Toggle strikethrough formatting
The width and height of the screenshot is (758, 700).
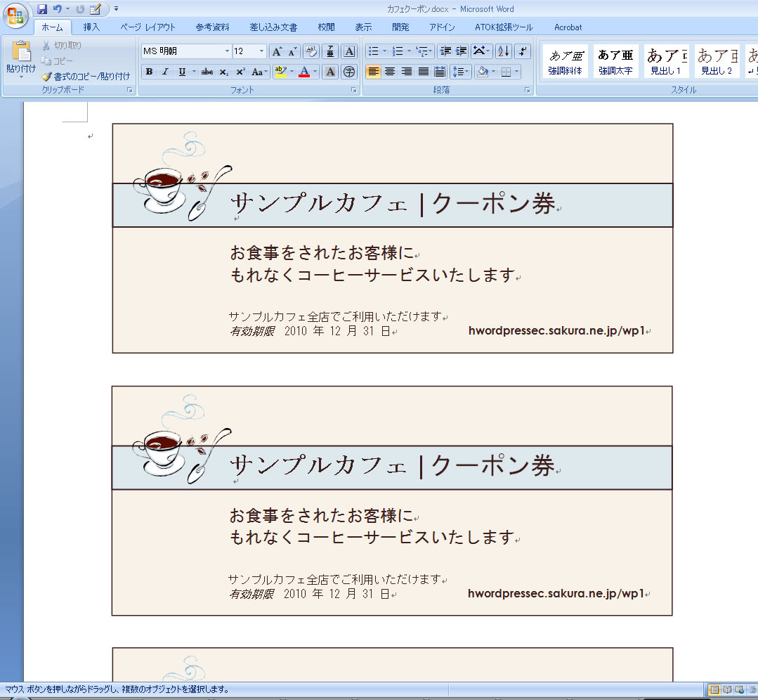point(207,72)
